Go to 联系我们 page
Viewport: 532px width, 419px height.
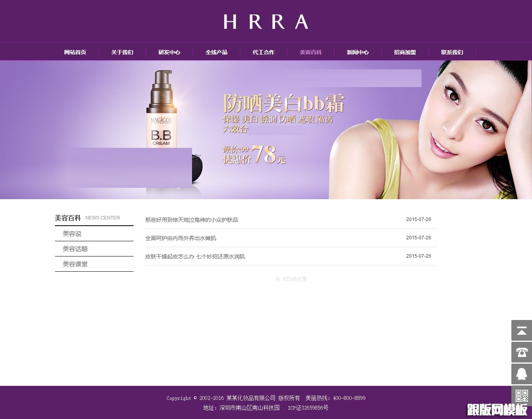coord(452,52)
